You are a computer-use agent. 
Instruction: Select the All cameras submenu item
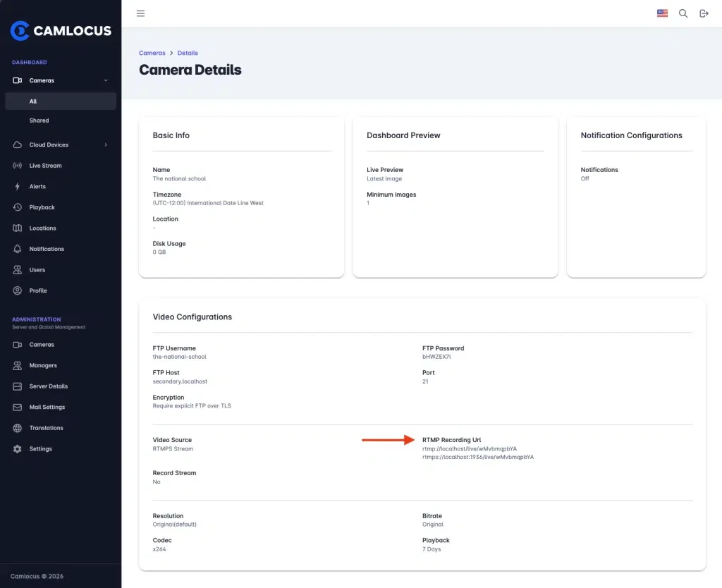pyautogui.click(x=61, y=102)
